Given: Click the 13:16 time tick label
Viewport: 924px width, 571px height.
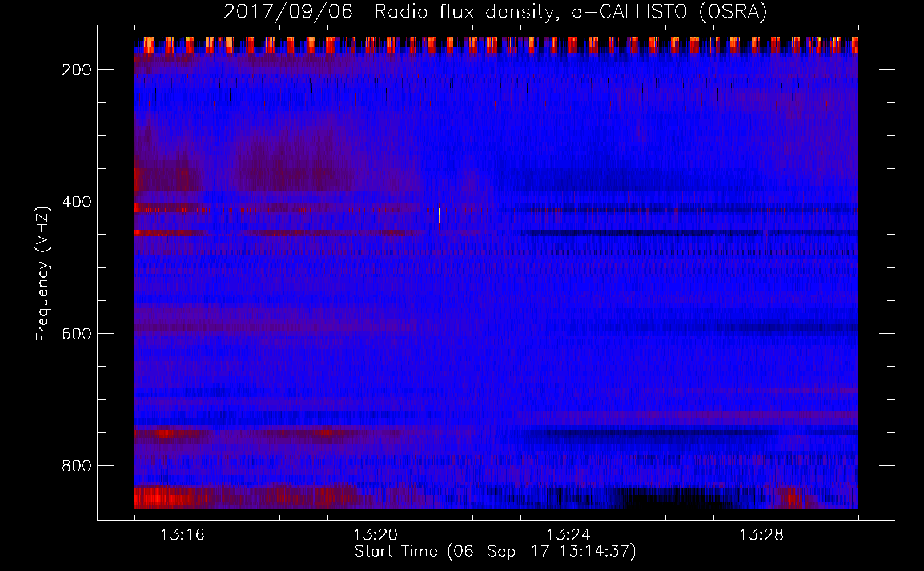Looking at the screenshot, I should tap(182, 534).
